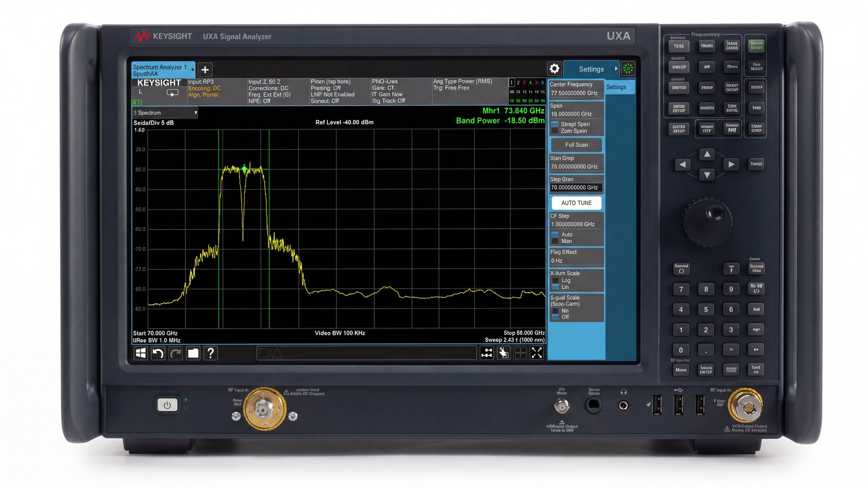
Task: Click the undo arrow icon
Action: [158, 353]
